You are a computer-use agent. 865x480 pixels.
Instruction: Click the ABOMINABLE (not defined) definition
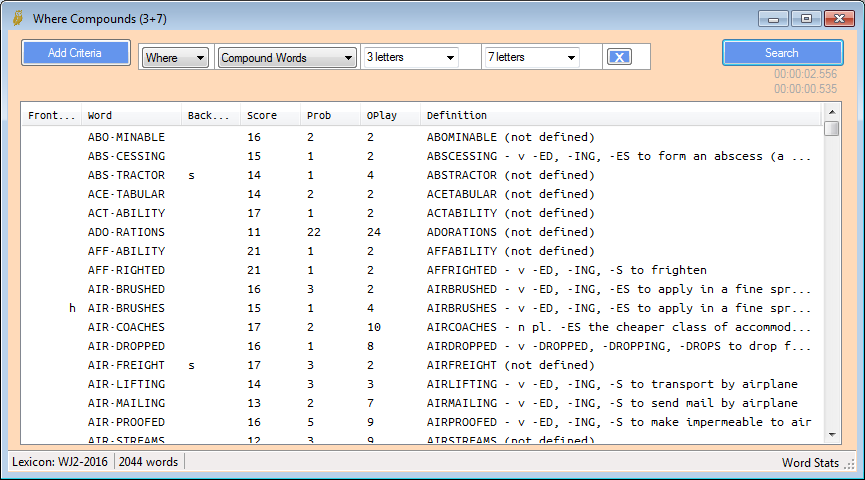(511, 137)
